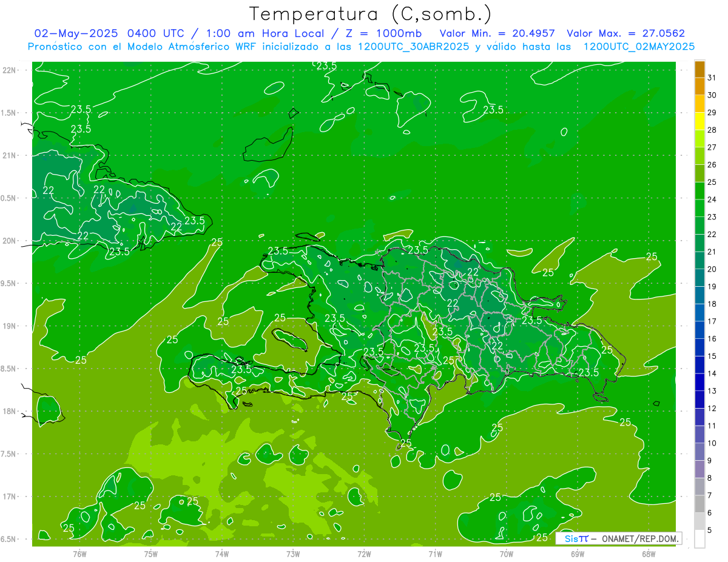Click the '72W' longitude axis label

point(364,554)
